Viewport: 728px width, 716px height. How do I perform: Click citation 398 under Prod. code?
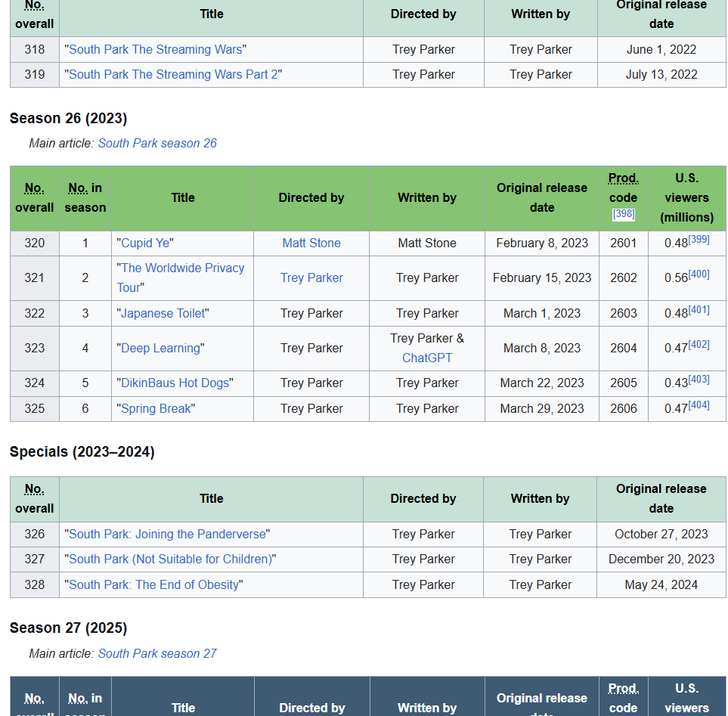(x=623, y=214)
